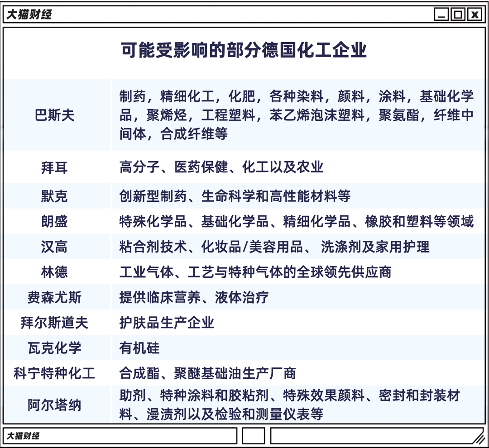
Task: Click the text 有机硅
Action: coord(139,348)
